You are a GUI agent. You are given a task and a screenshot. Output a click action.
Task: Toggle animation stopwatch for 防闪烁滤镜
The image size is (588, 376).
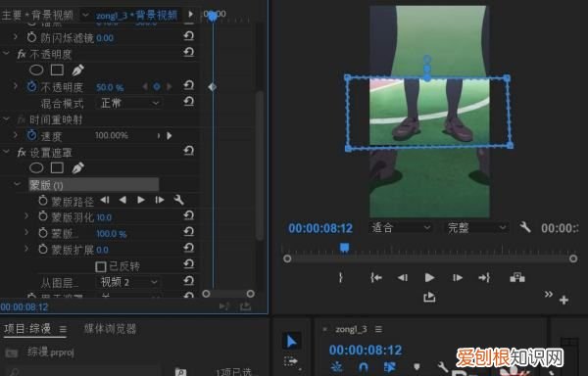coord(32,36)
